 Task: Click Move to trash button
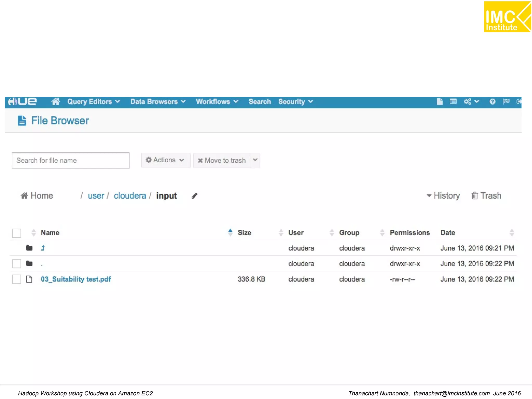tap(222, 160)
